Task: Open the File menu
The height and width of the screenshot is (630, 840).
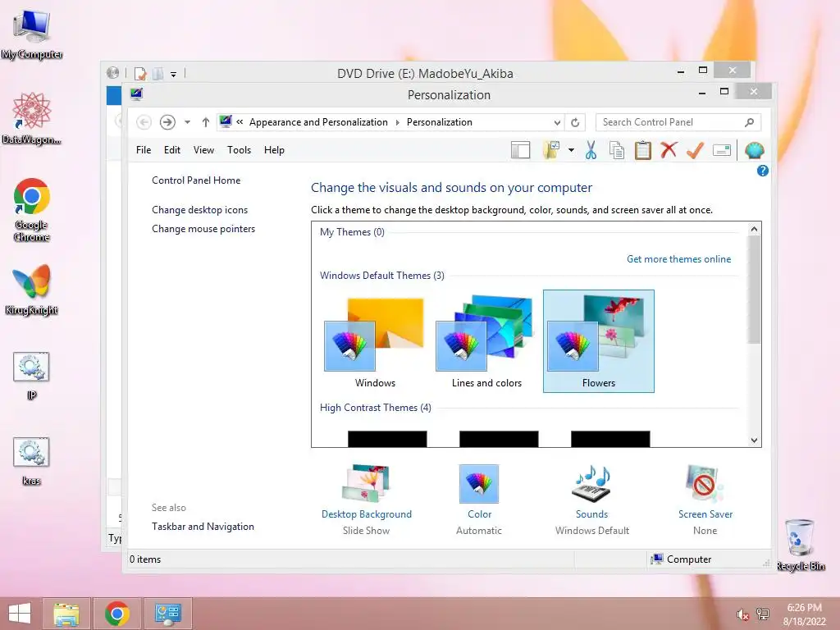Action: (x=143, y=150)
